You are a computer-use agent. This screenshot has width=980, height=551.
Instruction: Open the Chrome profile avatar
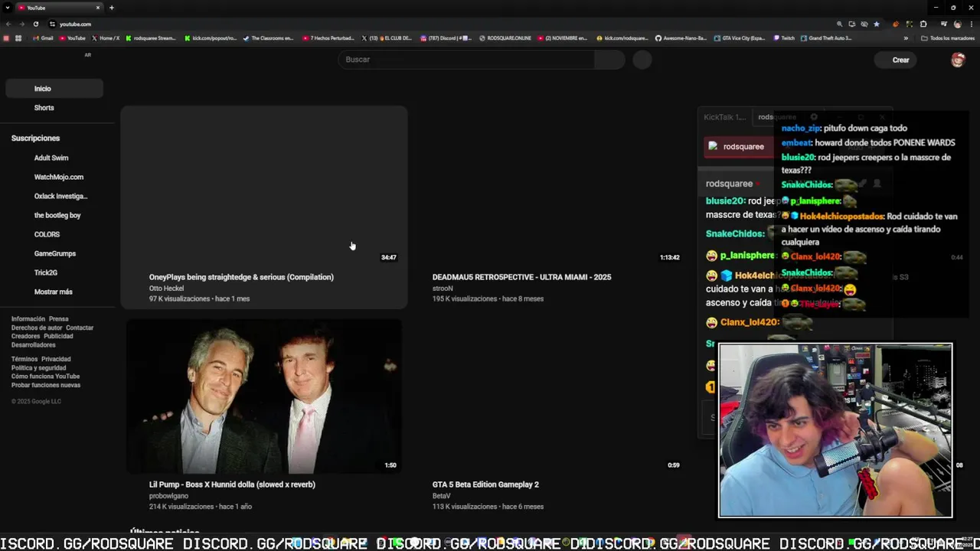pyautogui.click(x=957, y=24)
